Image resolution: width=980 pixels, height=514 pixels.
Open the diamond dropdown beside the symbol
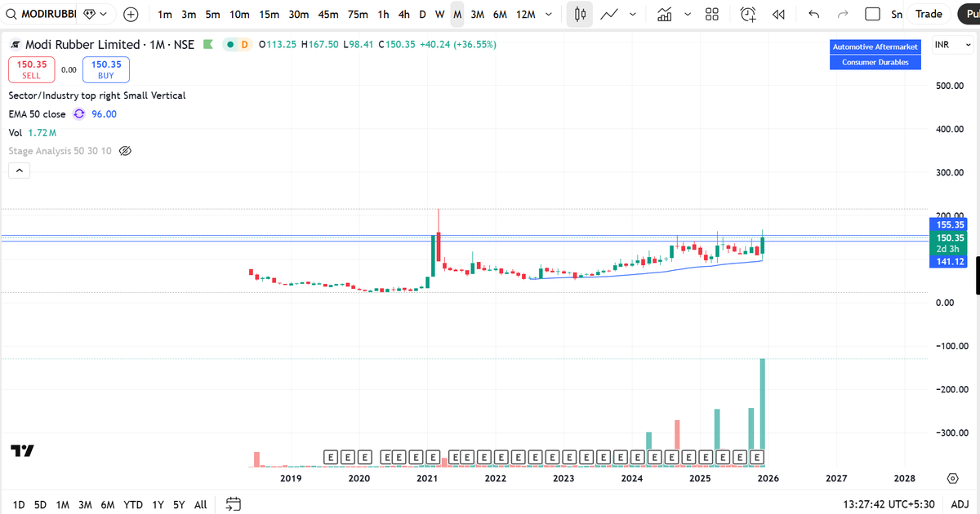coord(96,14)
